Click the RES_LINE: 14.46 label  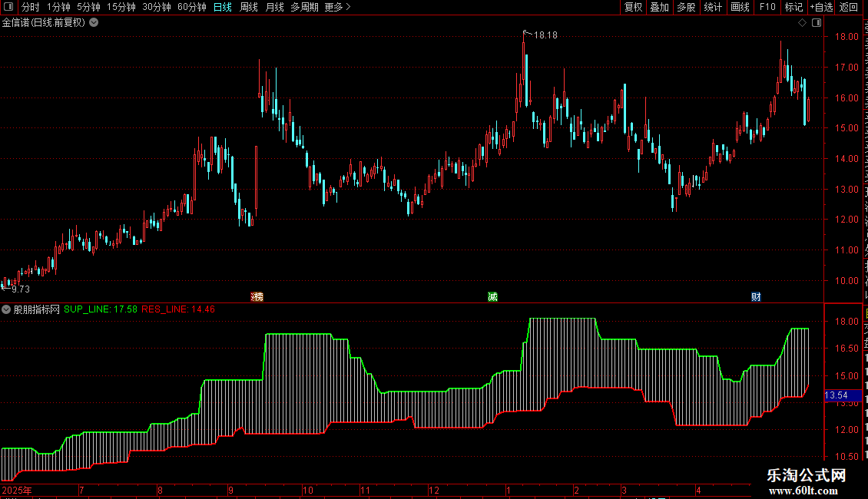click(x=178, y=309)
